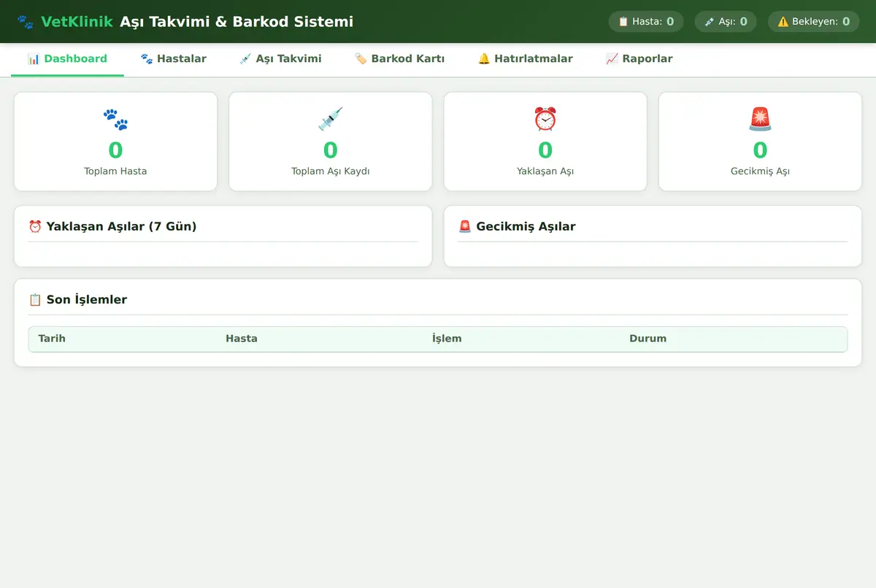The height and width of the screenshot is (588, 876).
Task: Click the Yaklaşan Aşılar (7 Gün) heading
Action: tap(121, 227)
